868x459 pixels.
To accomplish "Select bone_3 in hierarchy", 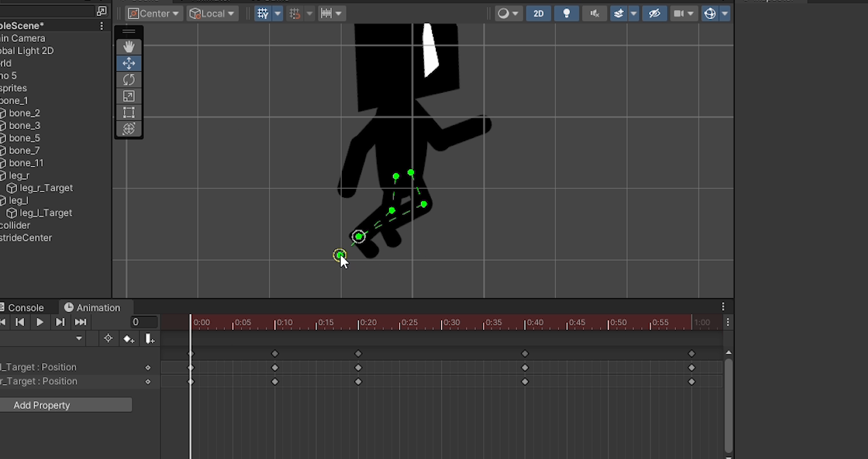I will [24, 125].
